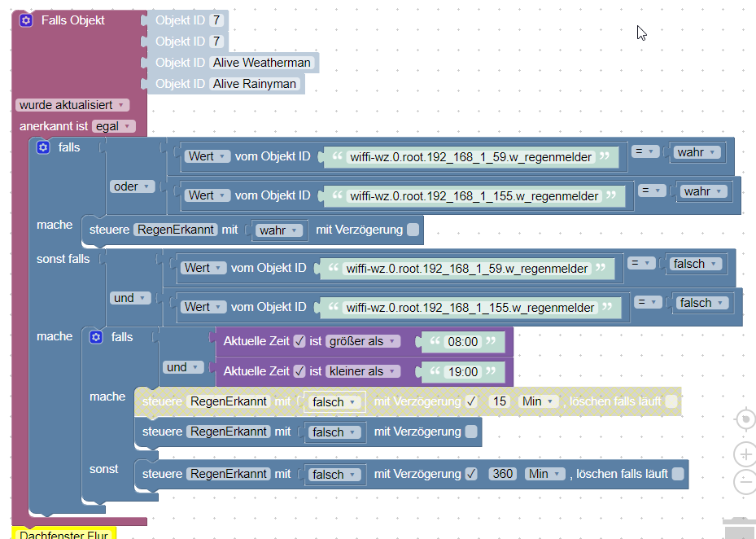Edit the 08:00 time text field

tap(463, 342)
